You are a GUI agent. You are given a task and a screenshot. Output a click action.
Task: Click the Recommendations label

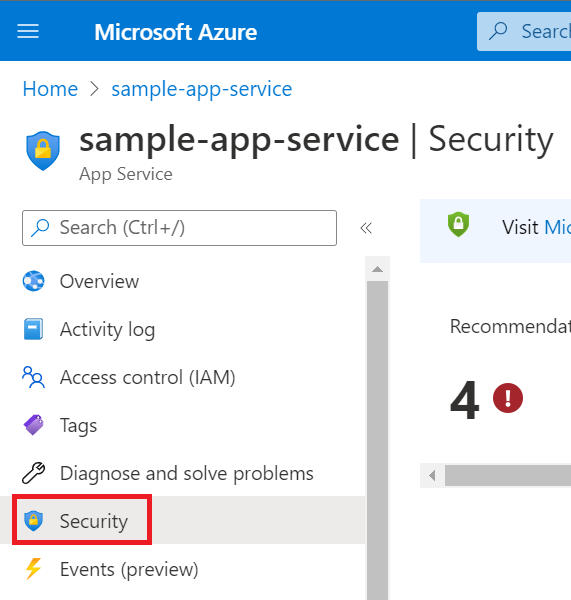tap(510, 326)
